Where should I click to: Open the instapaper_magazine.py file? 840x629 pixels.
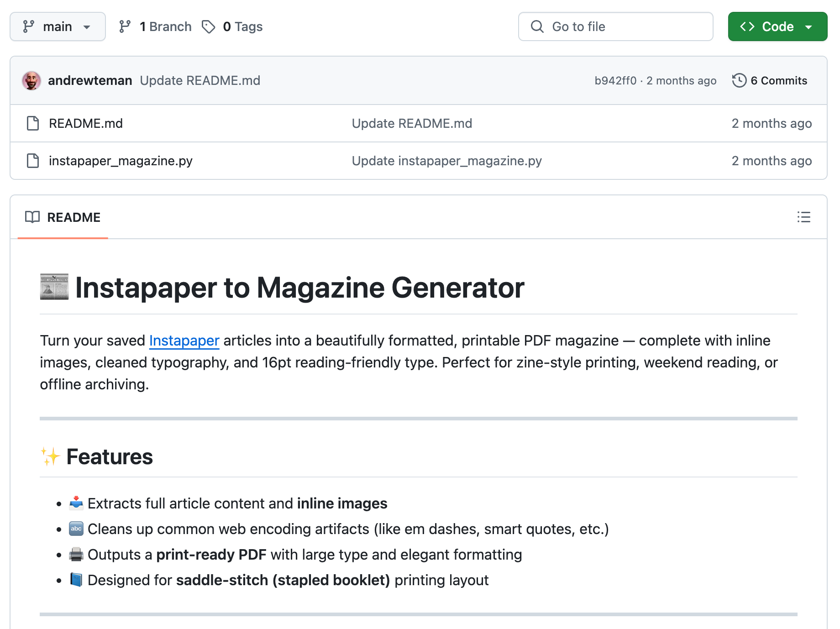tap(121, 161)
